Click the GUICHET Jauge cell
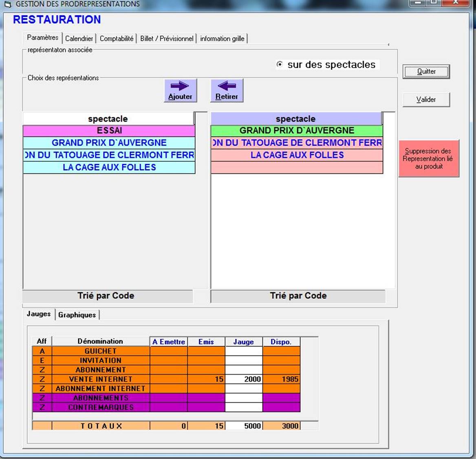Viewport: 476px width, 459px height. coord(244,351)
